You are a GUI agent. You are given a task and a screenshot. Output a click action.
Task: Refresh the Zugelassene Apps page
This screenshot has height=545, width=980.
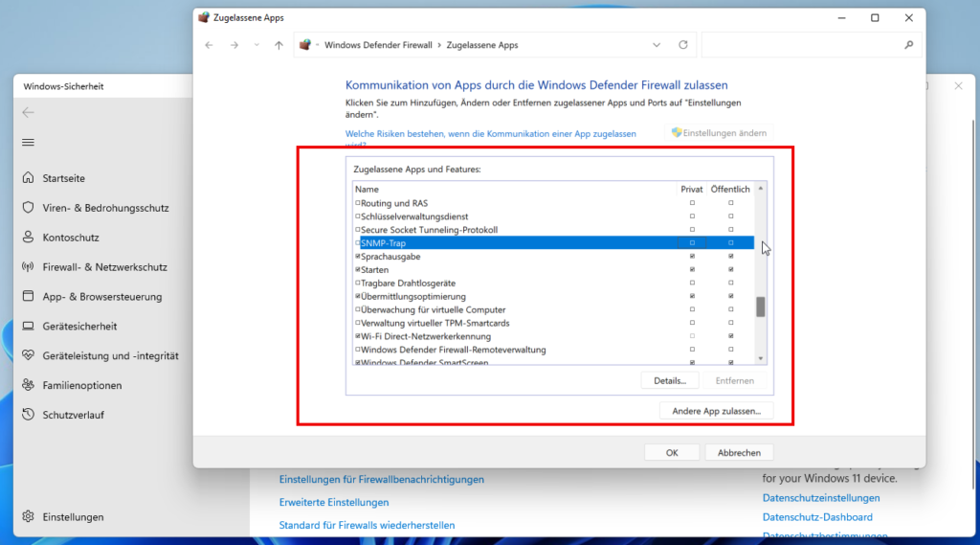[x=683, y=45]
